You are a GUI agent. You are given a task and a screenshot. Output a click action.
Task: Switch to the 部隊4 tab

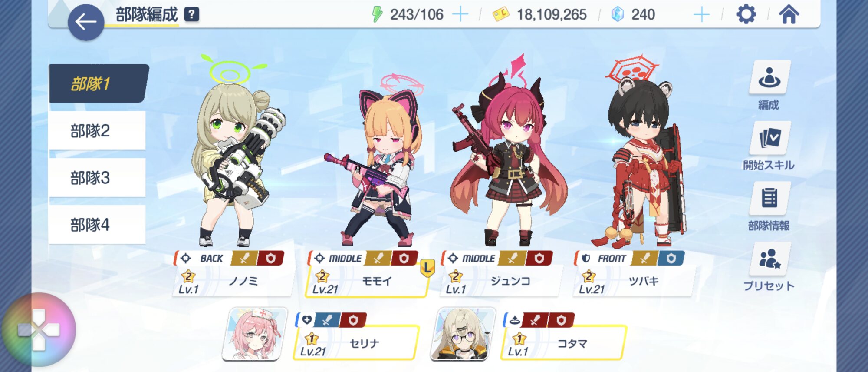pos(97,224)
